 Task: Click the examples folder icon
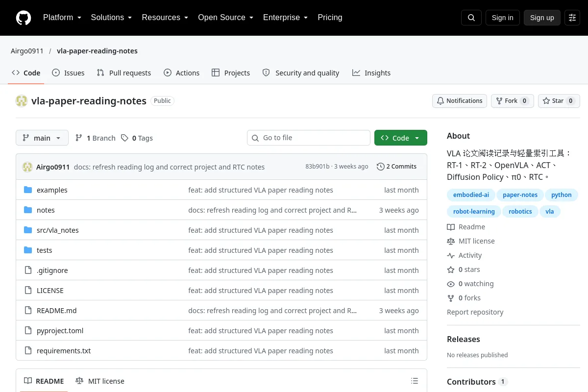coord(28,190)
